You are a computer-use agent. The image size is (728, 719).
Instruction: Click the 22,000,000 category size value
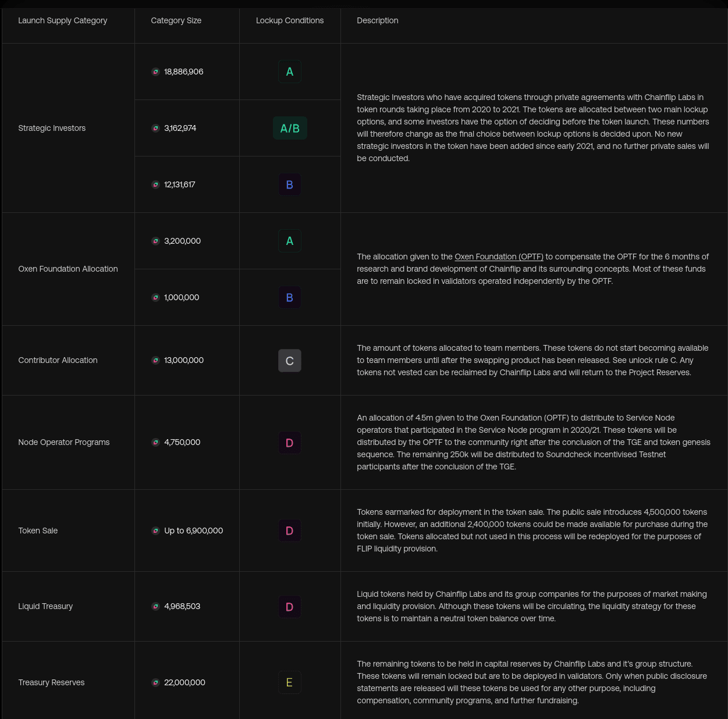click(x=184, y=682)
